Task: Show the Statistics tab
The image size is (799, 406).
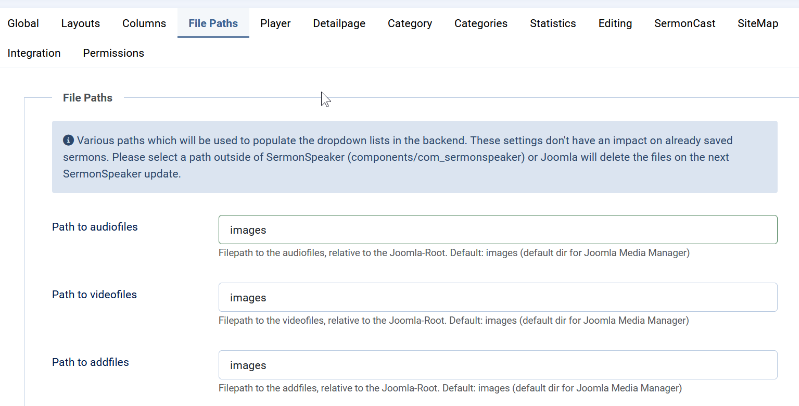Action: pyautogui.click(x=553, y=23)
